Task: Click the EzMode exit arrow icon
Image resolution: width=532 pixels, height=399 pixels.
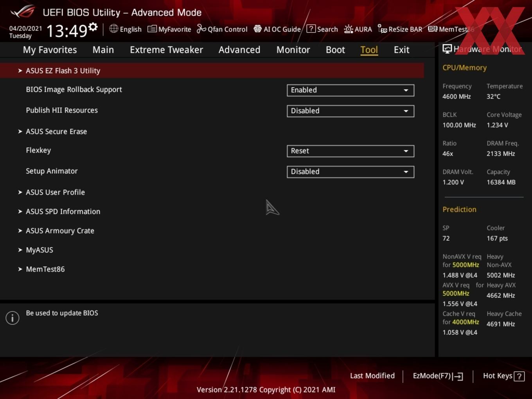Action: 458,376
